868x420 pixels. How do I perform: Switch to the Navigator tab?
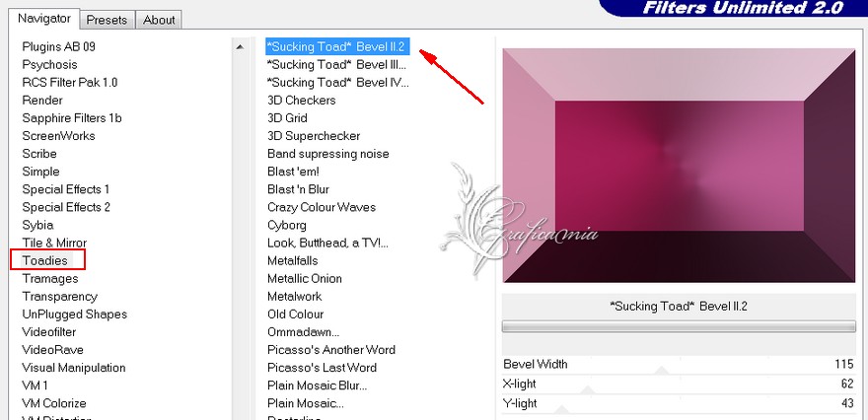click(x=44, y=19)
